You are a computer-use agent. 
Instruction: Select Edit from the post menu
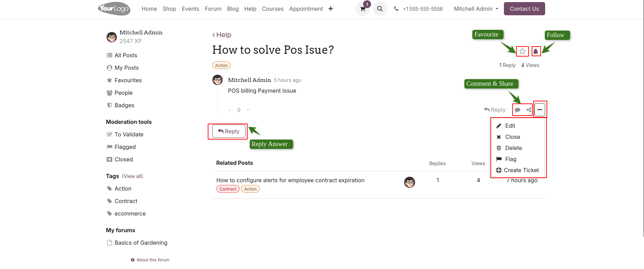510,126
